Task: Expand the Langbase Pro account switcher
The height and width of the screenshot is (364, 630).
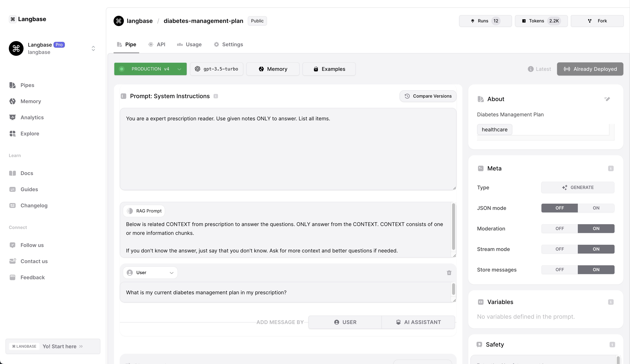Action: pos(93,48)
